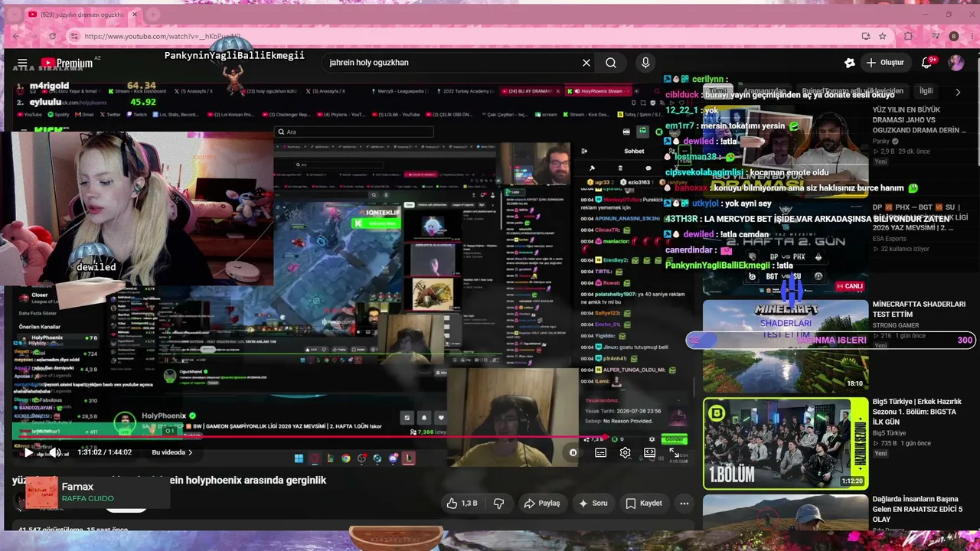The height and width of the screenshot is (551, 980).
Task: Reload the page in the browser
Action: click(52, 36)
